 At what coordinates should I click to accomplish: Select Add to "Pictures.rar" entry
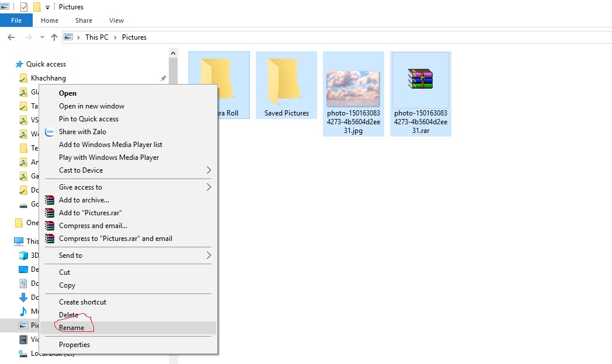(x=128, y=213)
